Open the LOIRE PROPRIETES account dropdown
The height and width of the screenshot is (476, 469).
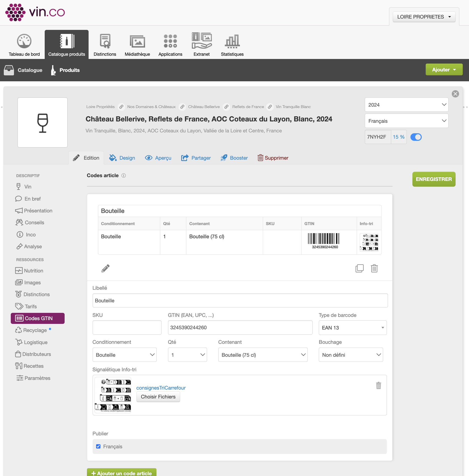(424, 17)
